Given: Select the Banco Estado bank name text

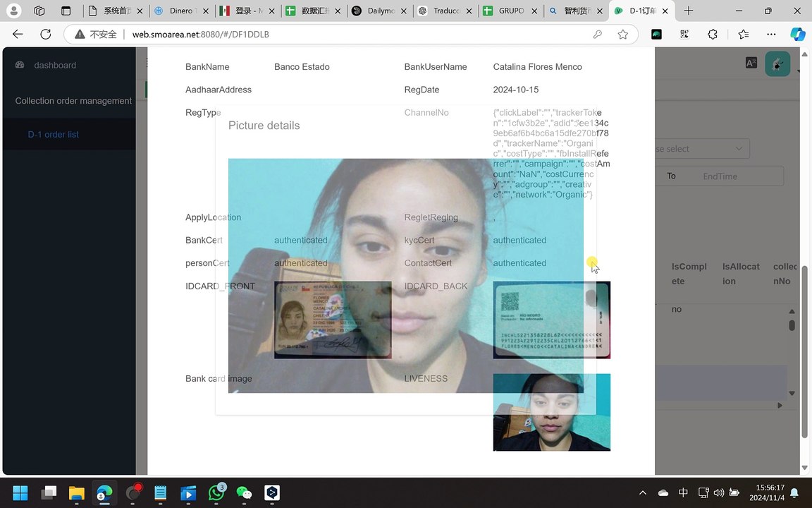Looking at the screenshot, I should tap(302, 67).
